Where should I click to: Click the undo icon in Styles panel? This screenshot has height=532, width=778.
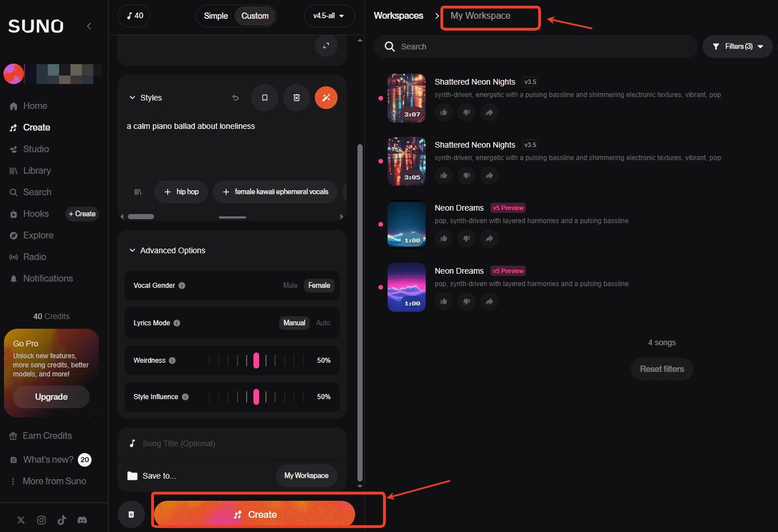(235, 98)
